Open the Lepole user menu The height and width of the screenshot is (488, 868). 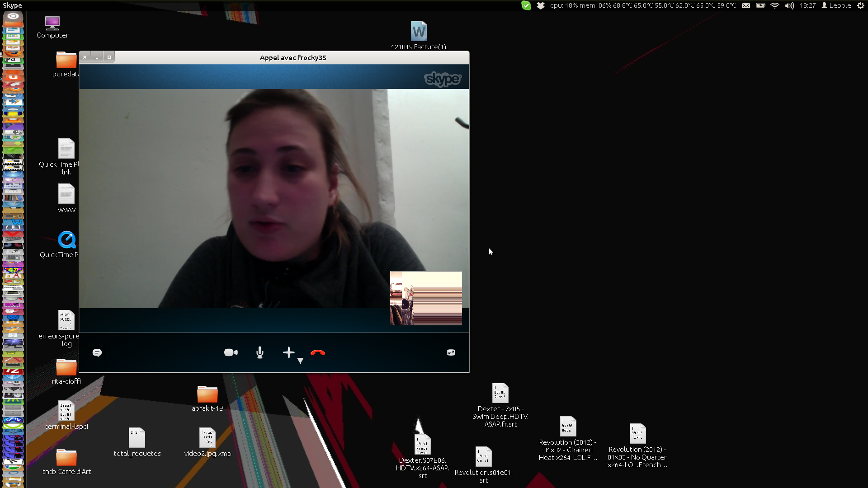pyautogui.click(x=836, y=5)
